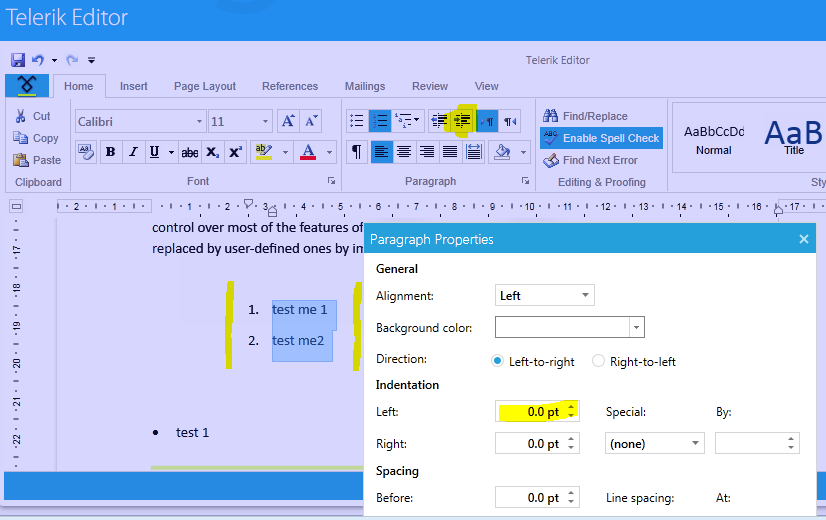Align text right in ribbon
Screen dimensions: 826x520
tap(427, 152)
